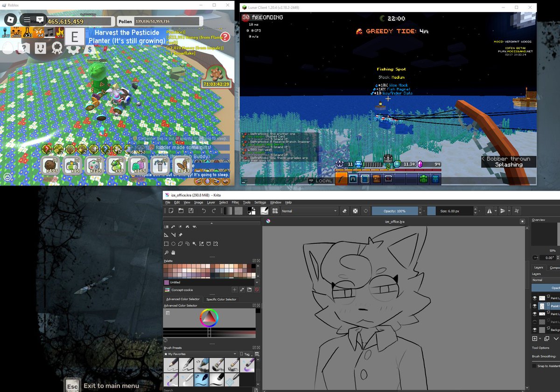This screenshot has width=560, height=392.
Task: Select the contiguous selection wand tool
Action: point(194,243)
